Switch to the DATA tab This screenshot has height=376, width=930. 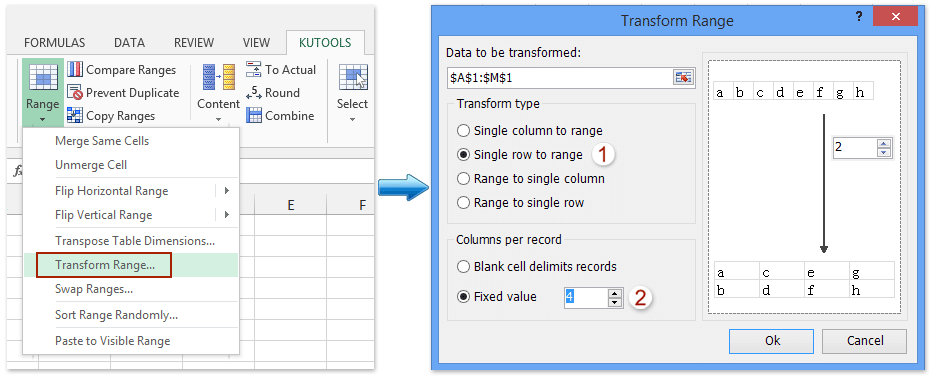pos(129,43)
